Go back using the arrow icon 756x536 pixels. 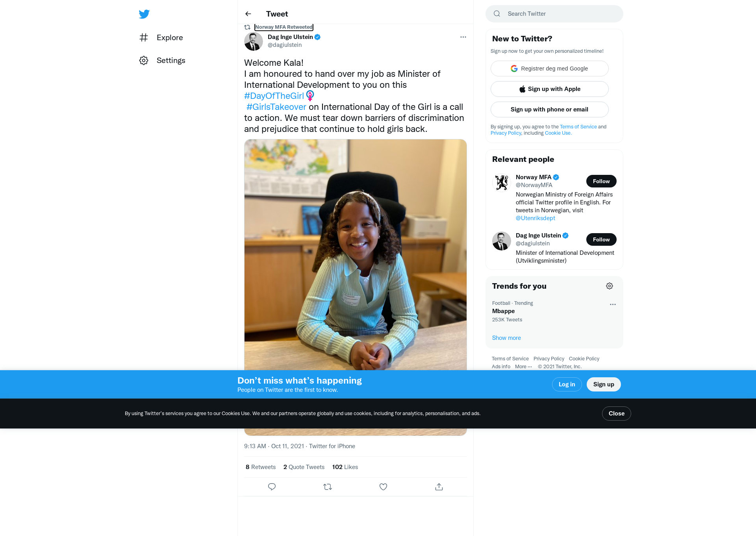(248, 14)
